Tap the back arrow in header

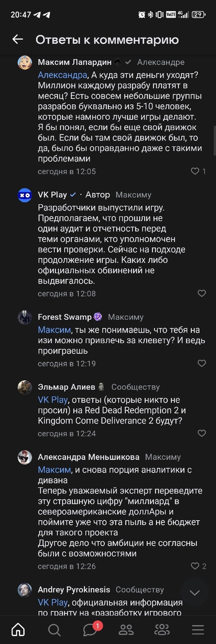coord(18,39)
